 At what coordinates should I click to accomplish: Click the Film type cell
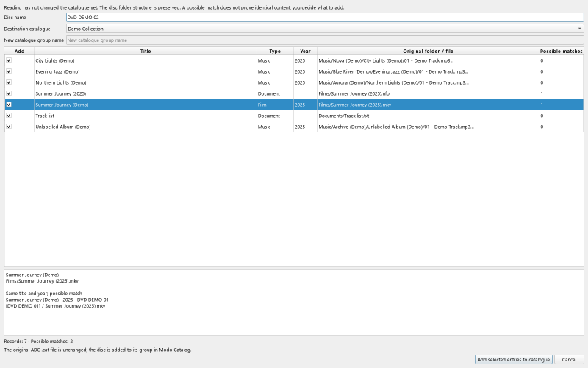275,105
